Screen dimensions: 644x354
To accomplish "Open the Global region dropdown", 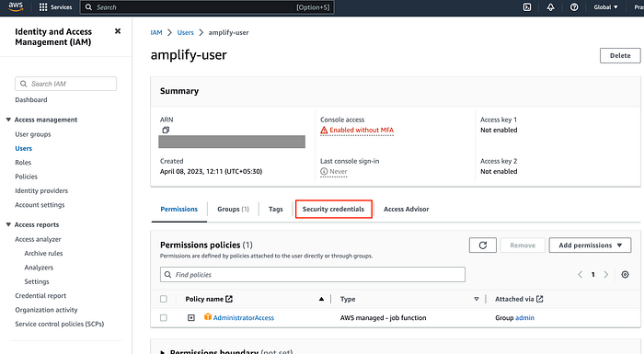I will coord(605,7).
